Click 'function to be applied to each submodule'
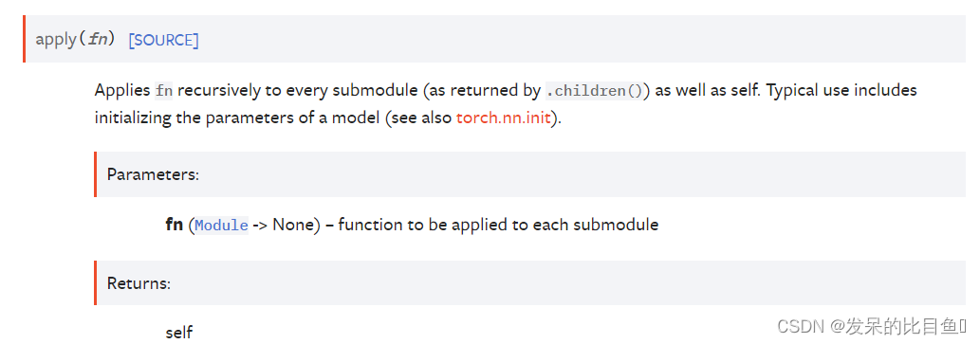This screenshot has width=980, height=344. click(x=498, y=225)
